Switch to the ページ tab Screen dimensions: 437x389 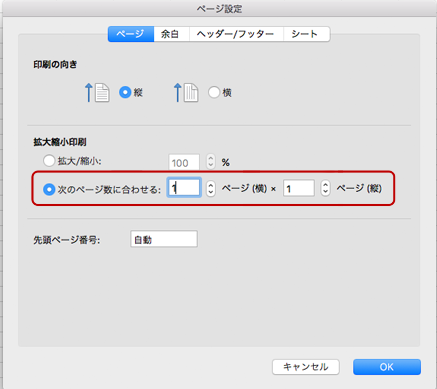131,34
